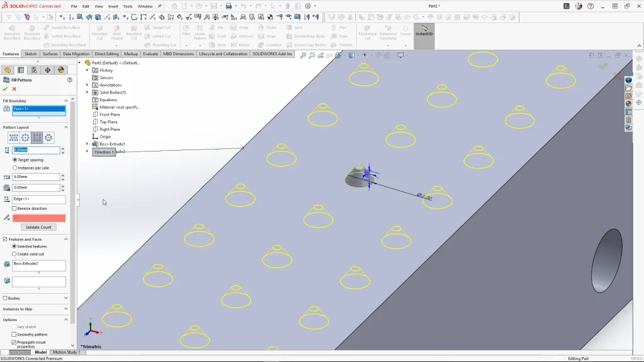Open the Insert menu
Viewport: 644px width, 362px height.
pos(113,6)
